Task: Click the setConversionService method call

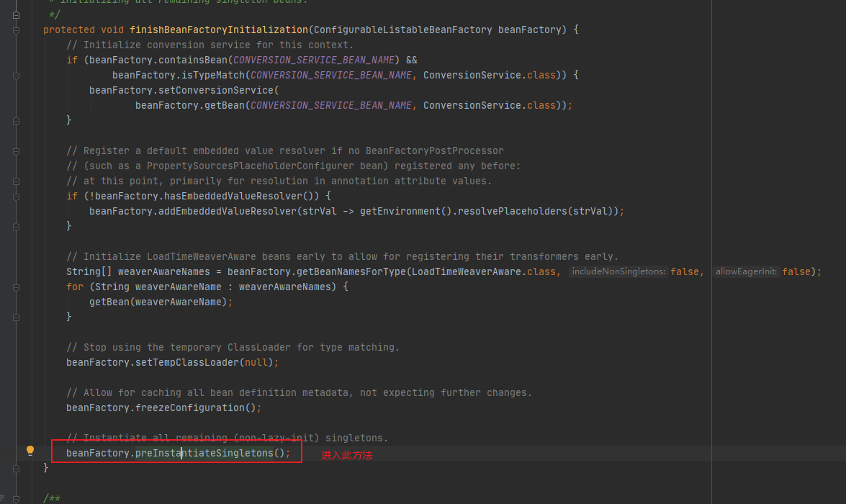Action: [216, 90]
